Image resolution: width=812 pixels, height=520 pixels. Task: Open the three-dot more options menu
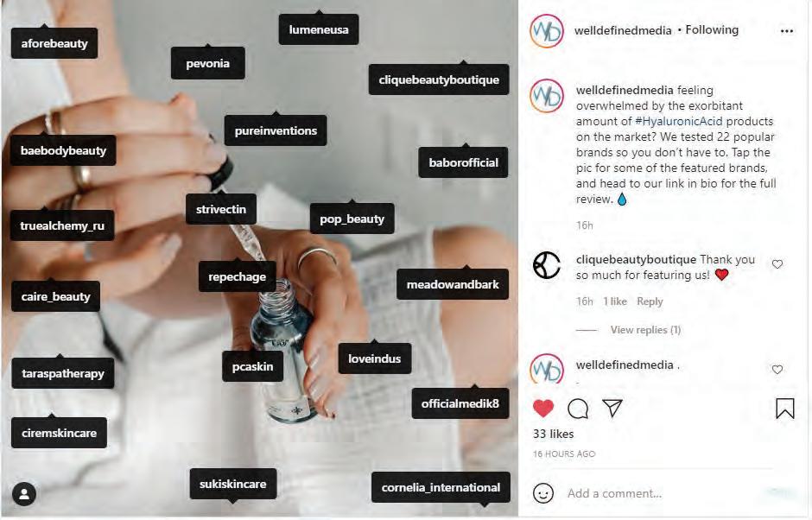(787, 31)
